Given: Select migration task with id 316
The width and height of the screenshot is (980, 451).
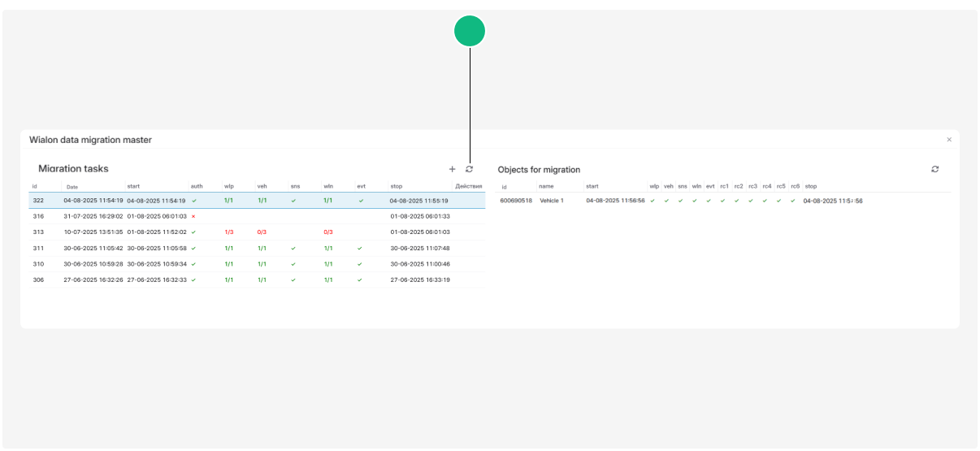Looking at the screenshot, I should pos(38,216).
